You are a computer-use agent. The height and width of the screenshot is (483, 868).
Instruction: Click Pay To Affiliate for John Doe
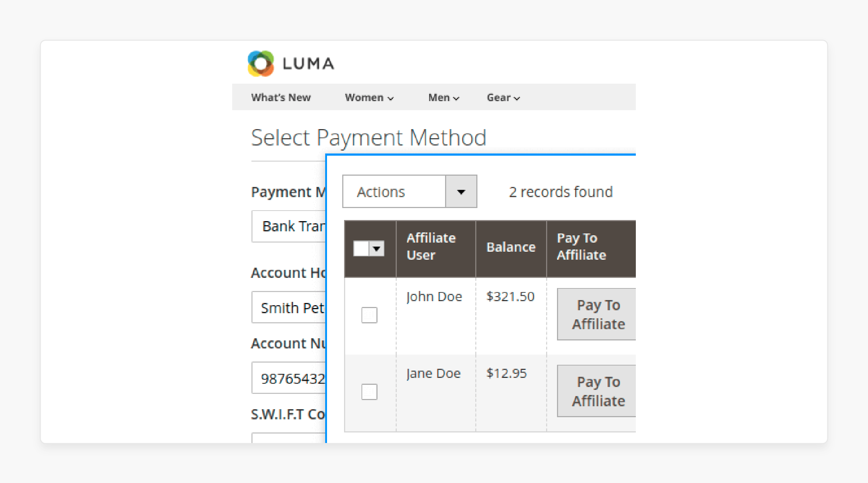pyautogui.click(x=597, y=314)
